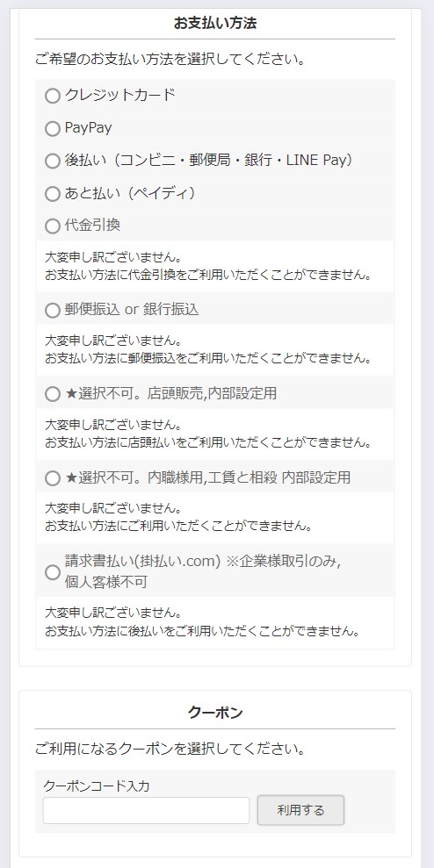Choose the PayPay payment radio button
The image size is (434, 868).
(52, 128)
